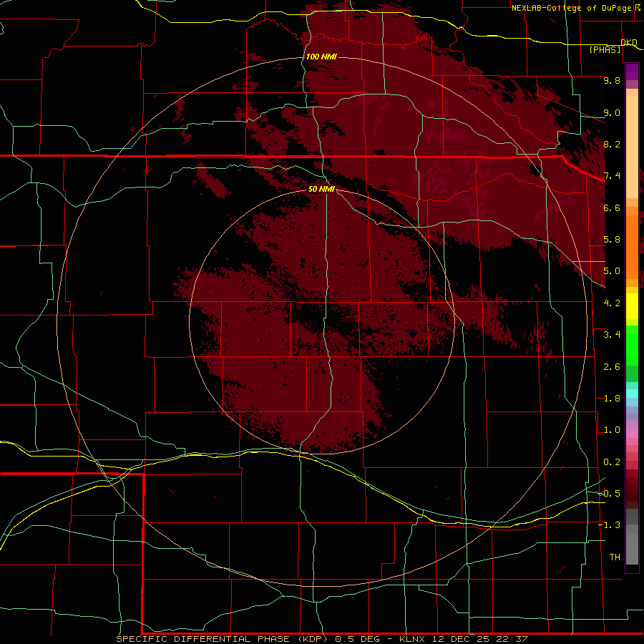Click the [PHAS] units label
Screen dimensions: 644x644
[x=605, y=49]
